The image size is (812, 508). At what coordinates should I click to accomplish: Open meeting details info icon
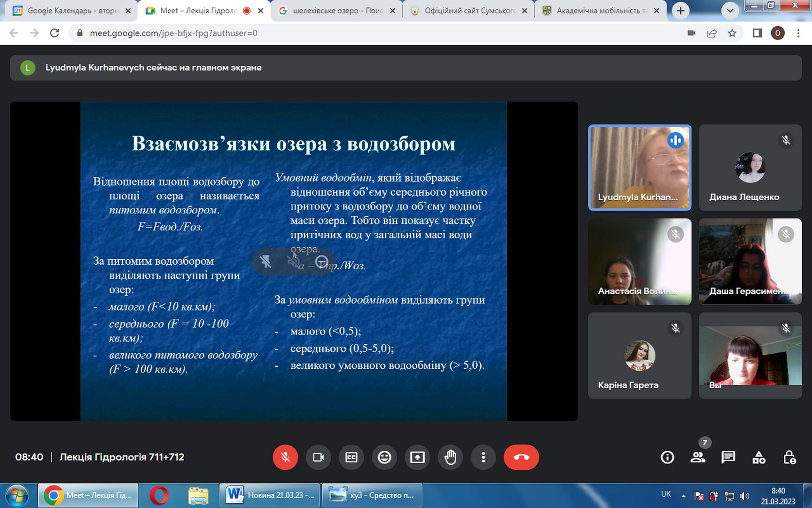667,457
